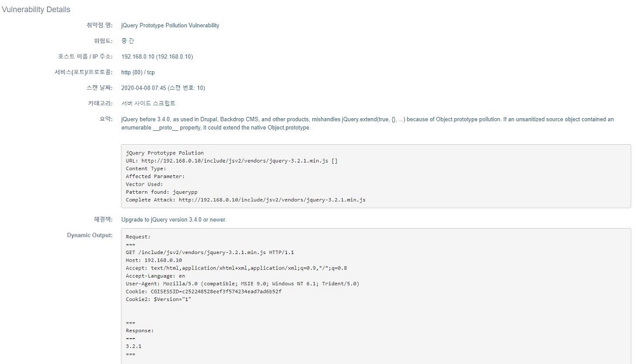Click the User-Agent header line
The width and height of the screenshot is (636, 364).
pos(242,283)
